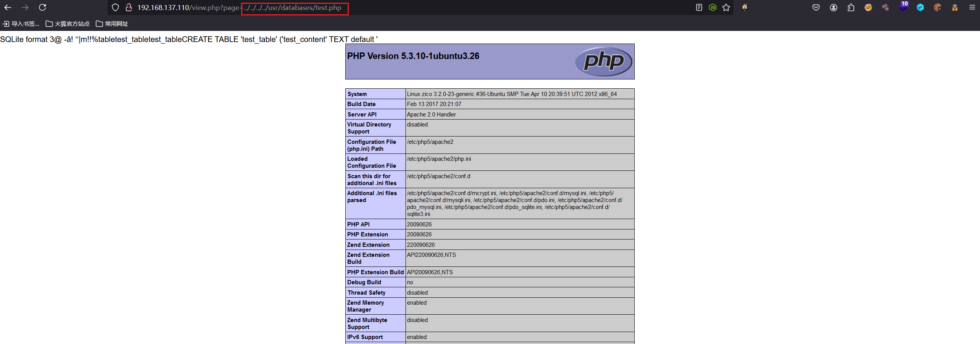
Task: Click the blue hexagon extension icon
Action: pos(920,7)
